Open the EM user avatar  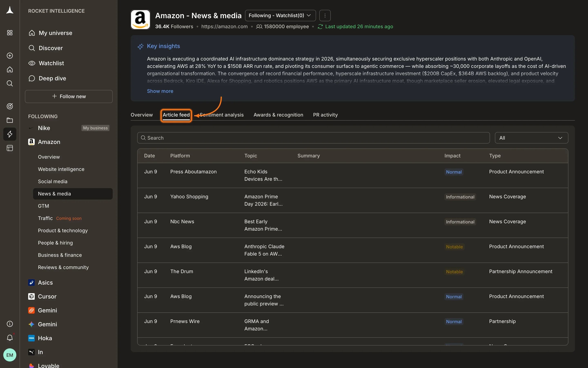pos(10,355)
